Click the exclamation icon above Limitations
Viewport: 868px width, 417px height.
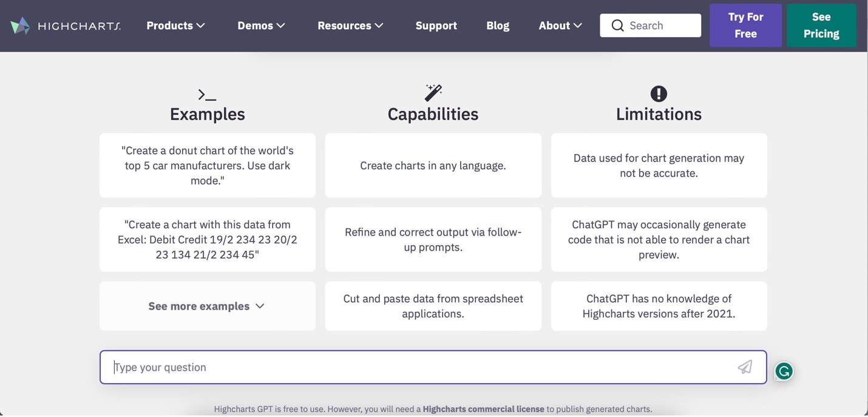click(659, 93)
